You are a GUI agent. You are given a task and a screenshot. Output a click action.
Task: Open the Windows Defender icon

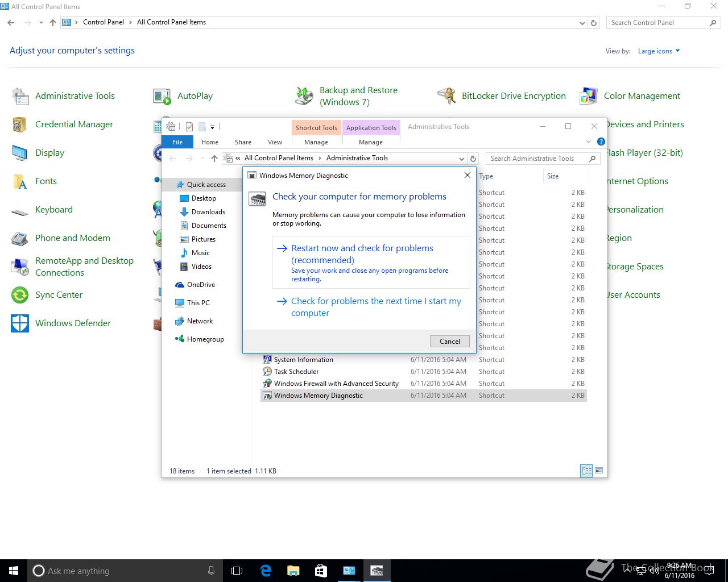coord(20,323)
